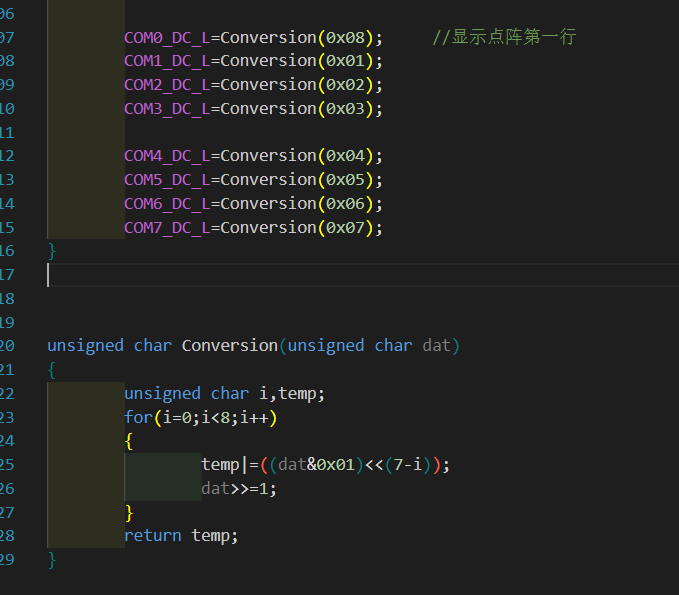Click the COM0_DC_L variable name

[166, 37]
